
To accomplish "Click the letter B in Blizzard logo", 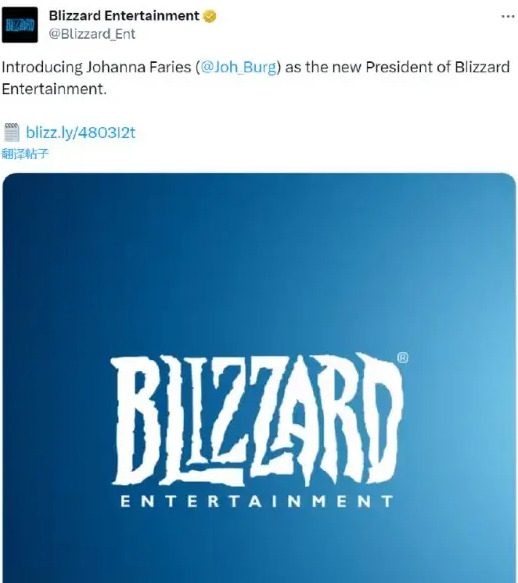I will 133,419.
